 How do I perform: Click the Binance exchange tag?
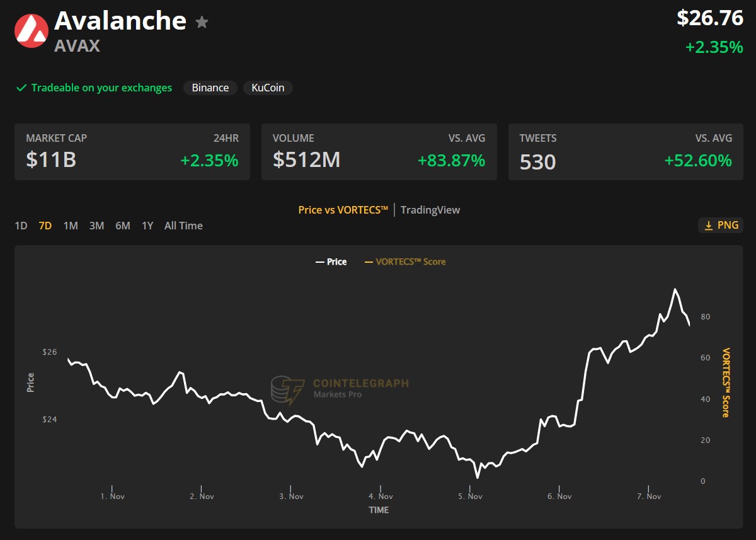point(210,88)
